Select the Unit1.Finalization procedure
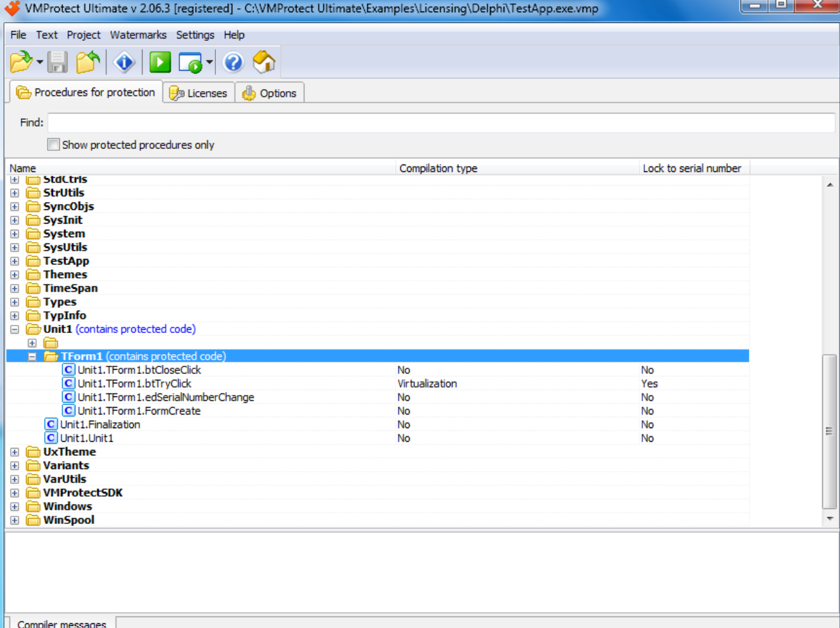The height and width of the screenshot is (628, 840). [100, 424]
